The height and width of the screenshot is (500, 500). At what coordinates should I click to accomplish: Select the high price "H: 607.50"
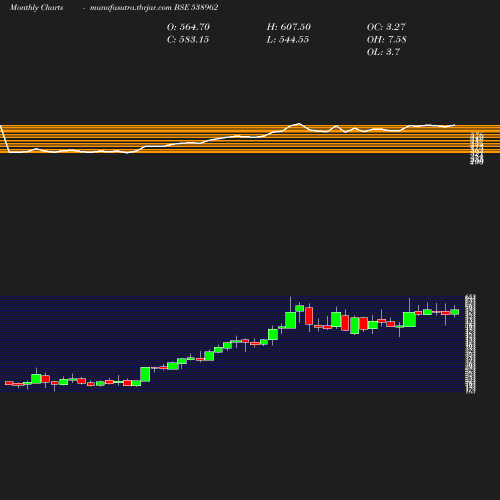click(x=289, y=27)
